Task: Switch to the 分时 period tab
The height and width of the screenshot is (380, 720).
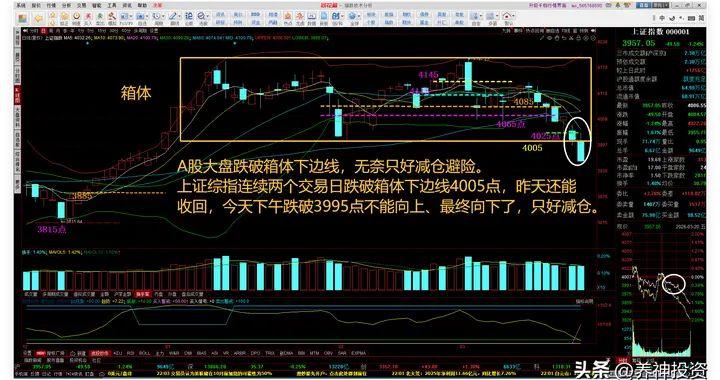Action: (x=34, y=31)
